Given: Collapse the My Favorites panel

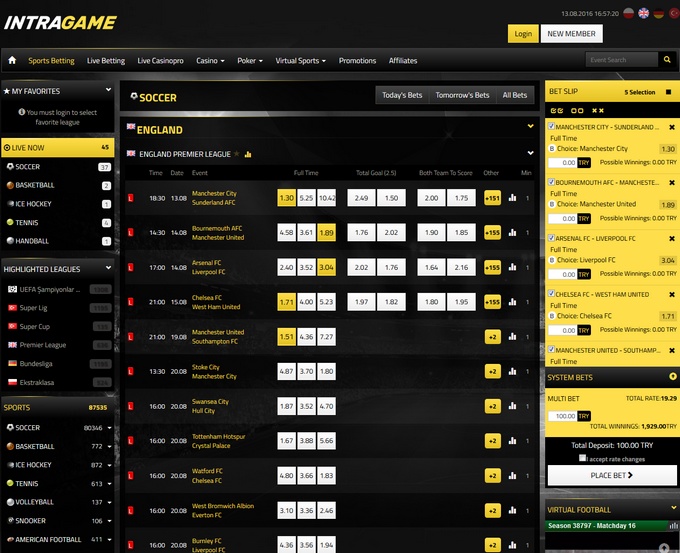Looking at the screenshot, I should pyautogui.click(x=108, y=90).
